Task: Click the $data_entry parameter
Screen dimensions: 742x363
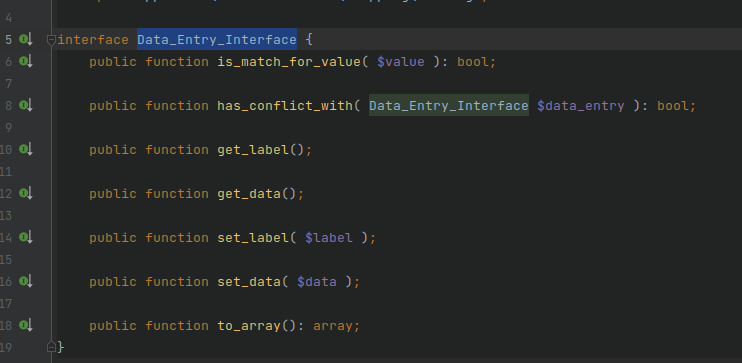Action: tap(581, 106)
